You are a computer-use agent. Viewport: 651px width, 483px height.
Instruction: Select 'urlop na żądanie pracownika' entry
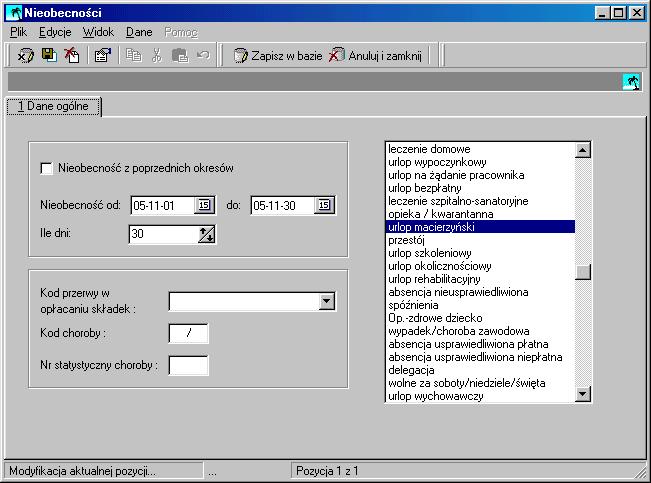480,175
